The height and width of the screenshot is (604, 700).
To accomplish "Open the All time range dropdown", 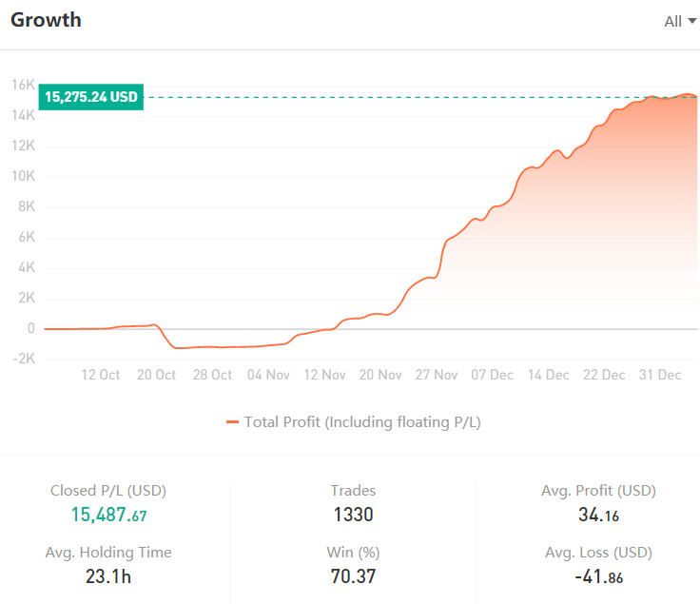I will [679, 21].
